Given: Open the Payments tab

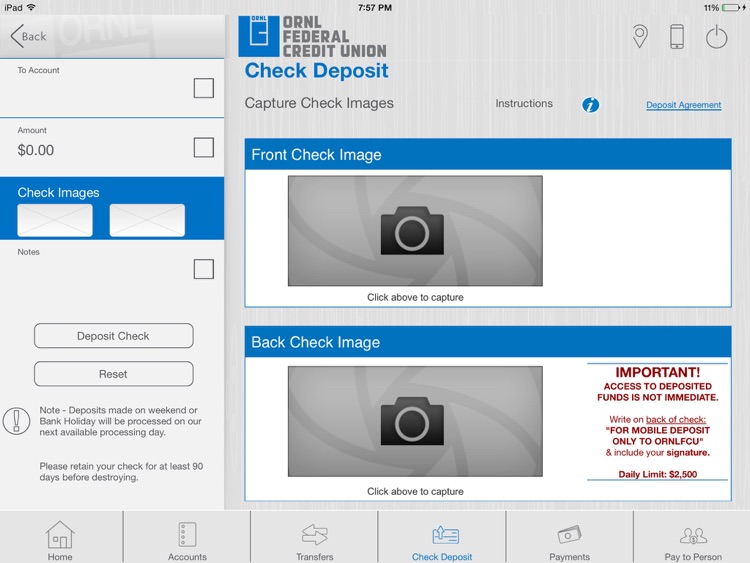Looking at the screenshot, I should pos(569,541).
